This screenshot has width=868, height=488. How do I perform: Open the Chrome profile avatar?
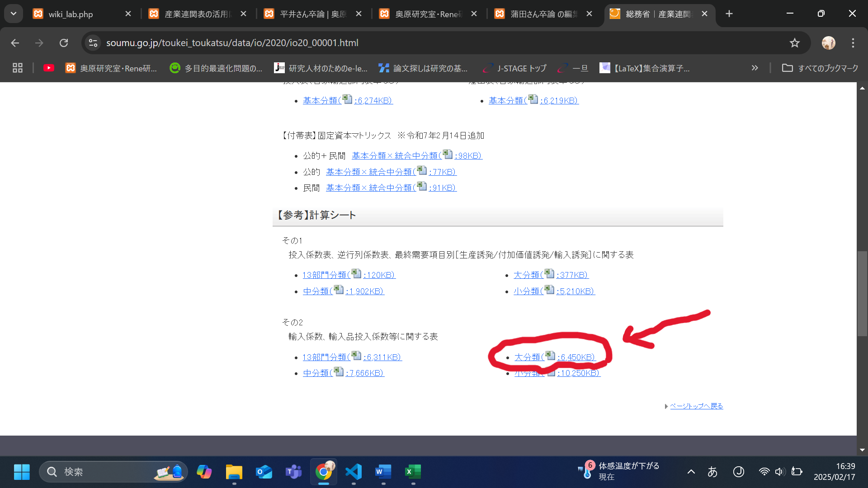829,43
